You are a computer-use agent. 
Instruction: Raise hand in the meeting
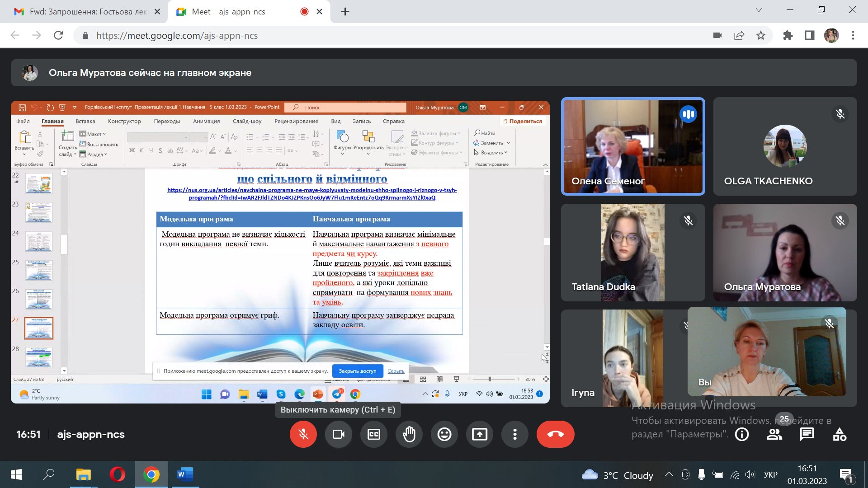[x=409, y=434]
